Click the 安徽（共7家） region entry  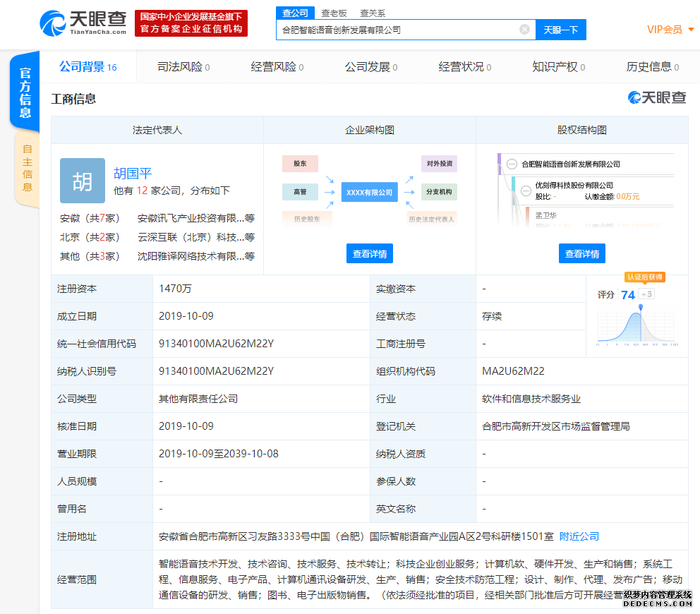pyautogui.click(x=90, y=218)
